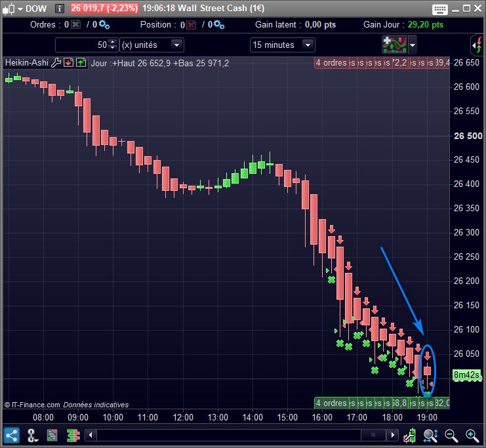
Task: Expand the chart style dropdown arrow beside DOW
Action: (20, 9)
